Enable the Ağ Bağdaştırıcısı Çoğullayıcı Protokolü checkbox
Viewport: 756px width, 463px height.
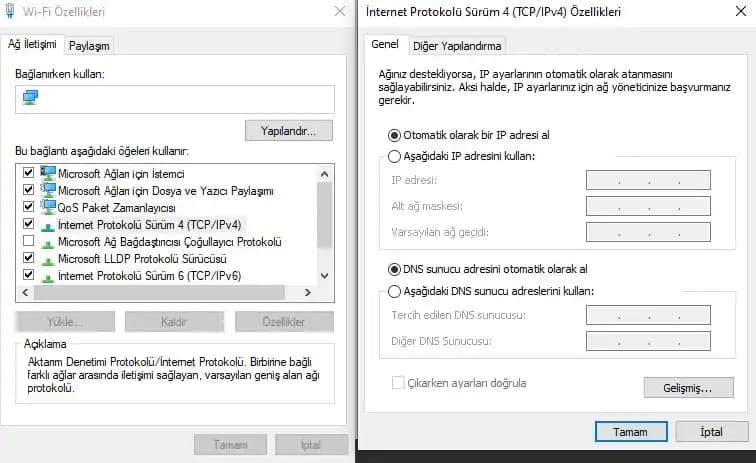(28, 241)
